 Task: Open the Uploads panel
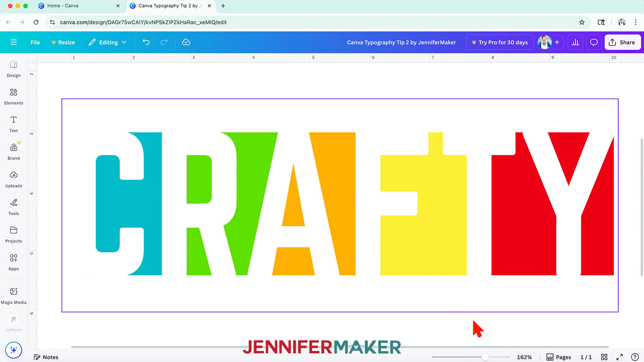14,180
